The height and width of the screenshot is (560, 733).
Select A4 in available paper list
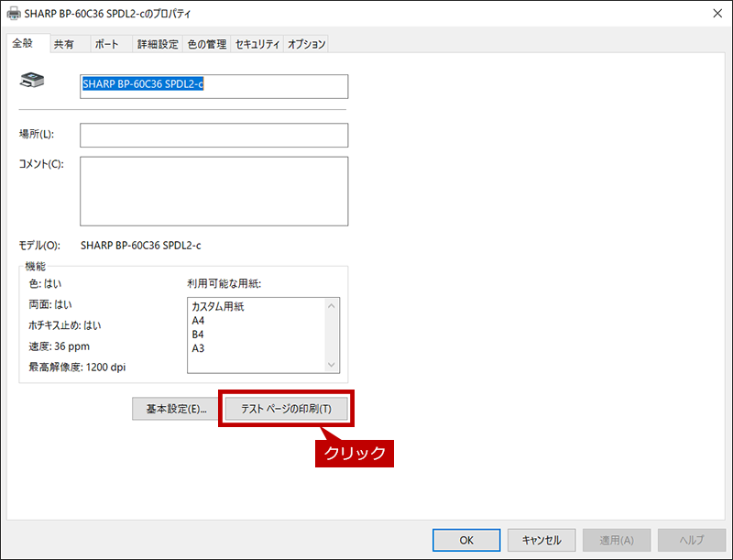point(198,321)
